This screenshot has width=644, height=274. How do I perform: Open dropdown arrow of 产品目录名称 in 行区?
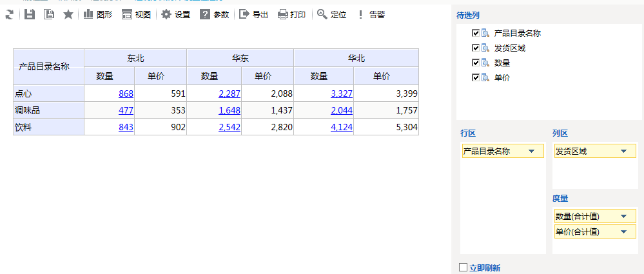531,151
